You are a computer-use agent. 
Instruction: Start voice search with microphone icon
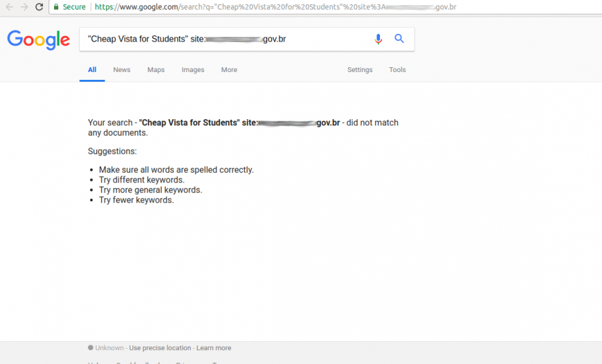tap(378, 39)
